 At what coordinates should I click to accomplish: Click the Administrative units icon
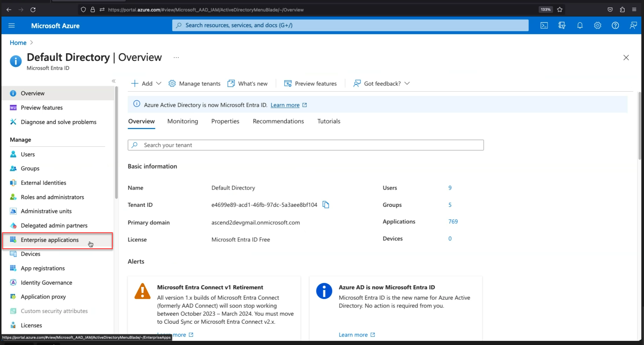coord(13,211)
